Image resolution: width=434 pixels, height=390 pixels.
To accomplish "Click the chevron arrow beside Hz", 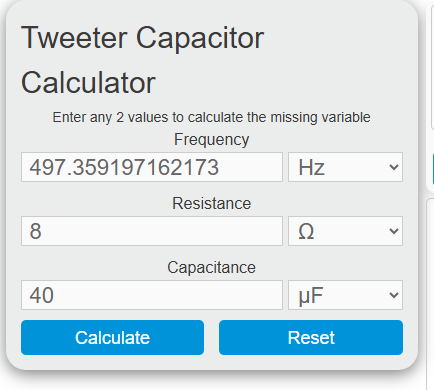I will pos(394,167).
